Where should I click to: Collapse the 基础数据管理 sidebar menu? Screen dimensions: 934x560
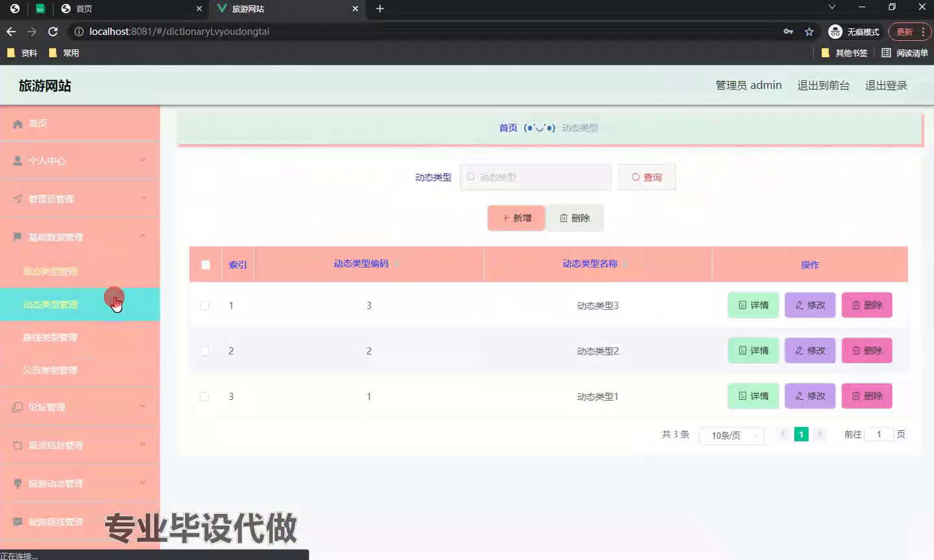(x=80, y=237)
